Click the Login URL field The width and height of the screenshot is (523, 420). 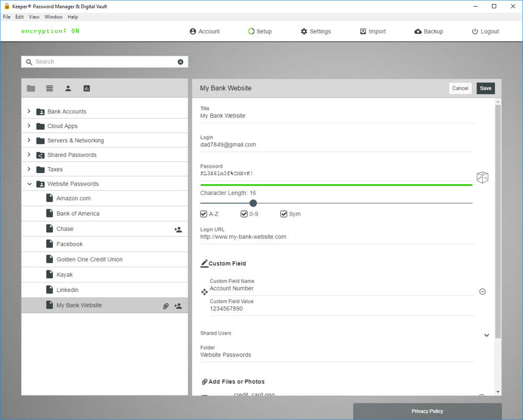(337, 237)
